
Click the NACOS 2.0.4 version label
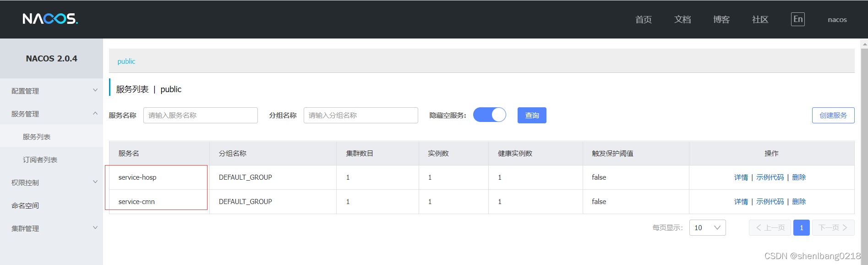point(52,59)
